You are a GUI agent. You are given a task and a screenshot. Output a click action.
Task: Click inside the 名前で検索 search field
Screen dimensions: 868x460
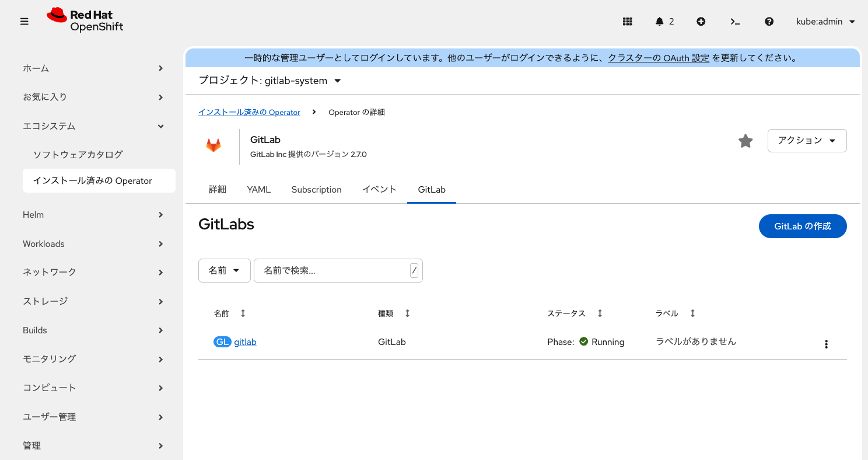click(332, 270)
